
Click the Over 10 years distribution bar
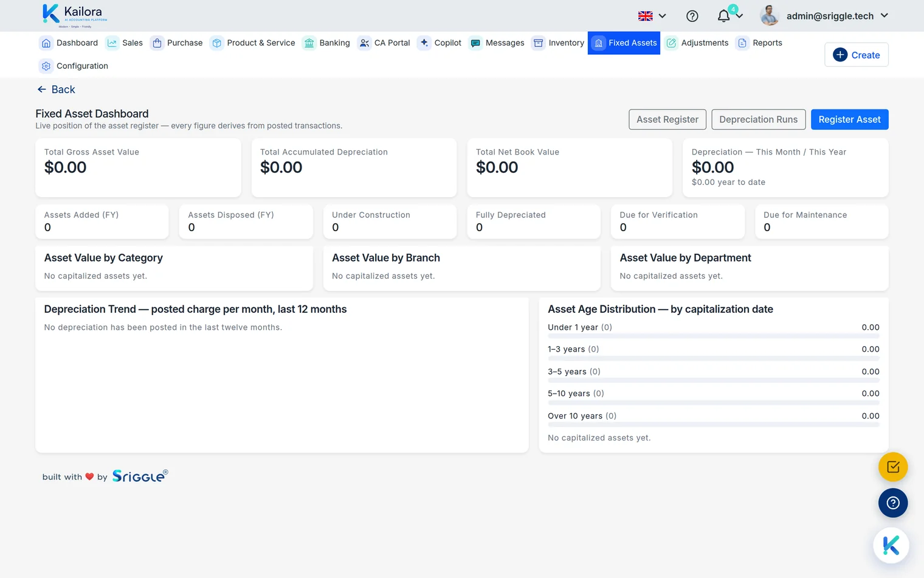tap(714, 425)
